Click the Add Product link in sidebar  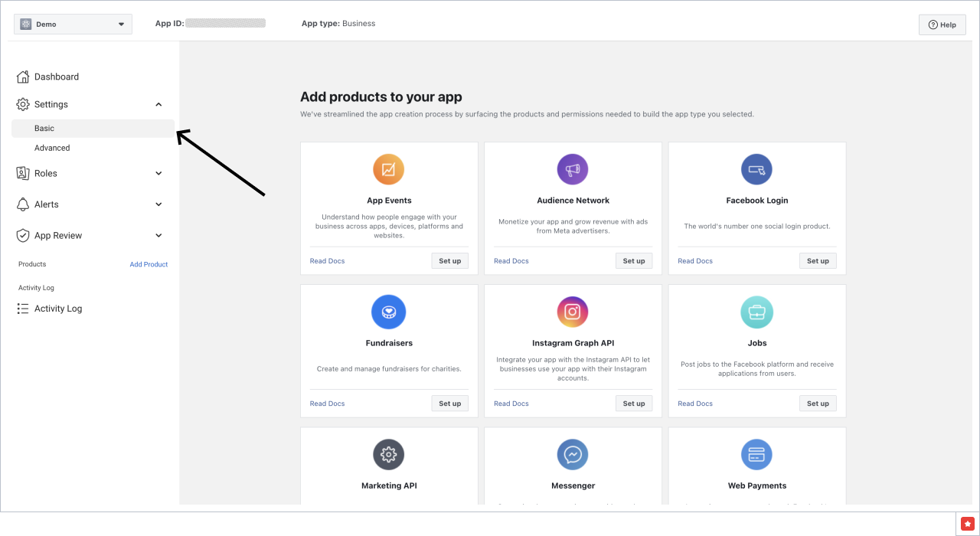point(149,264)
